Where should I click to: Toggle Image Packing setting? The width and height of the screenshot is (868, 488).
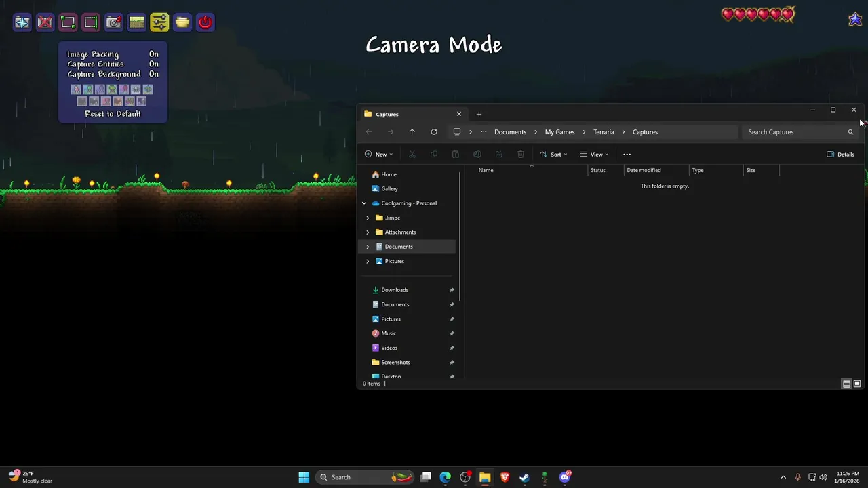pyautogui.click(x=113, y=54)
